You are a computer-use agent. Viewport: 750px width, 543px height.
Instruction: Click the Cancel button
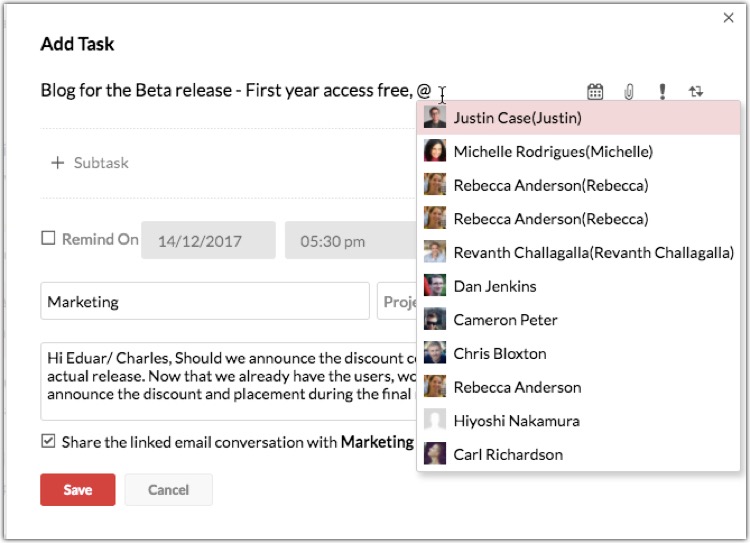click(168, 490)
